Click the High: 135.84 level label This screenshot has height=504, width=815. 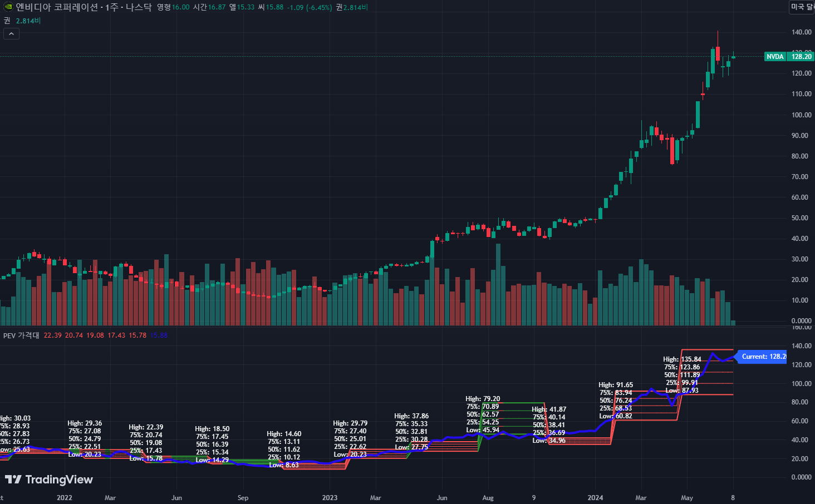tap(682, 359)
